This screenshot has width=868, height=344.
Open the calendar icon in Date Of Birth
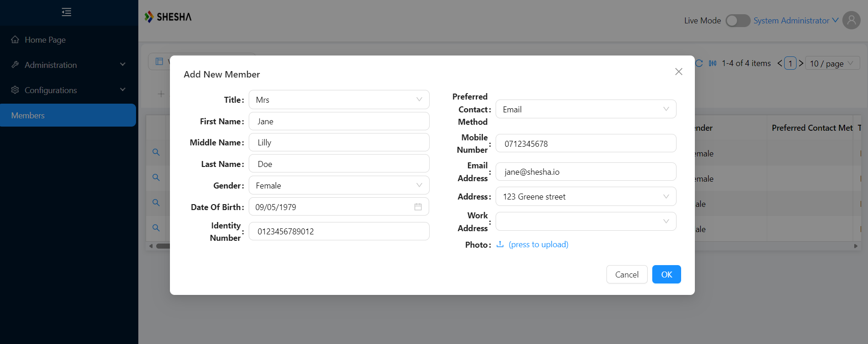(x=418, y=207)
